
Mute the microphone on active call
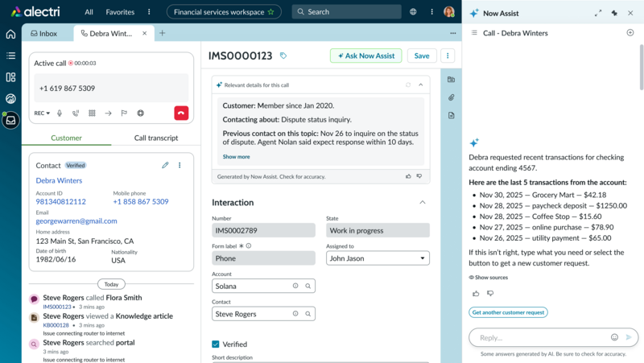[x=60, y=113]
